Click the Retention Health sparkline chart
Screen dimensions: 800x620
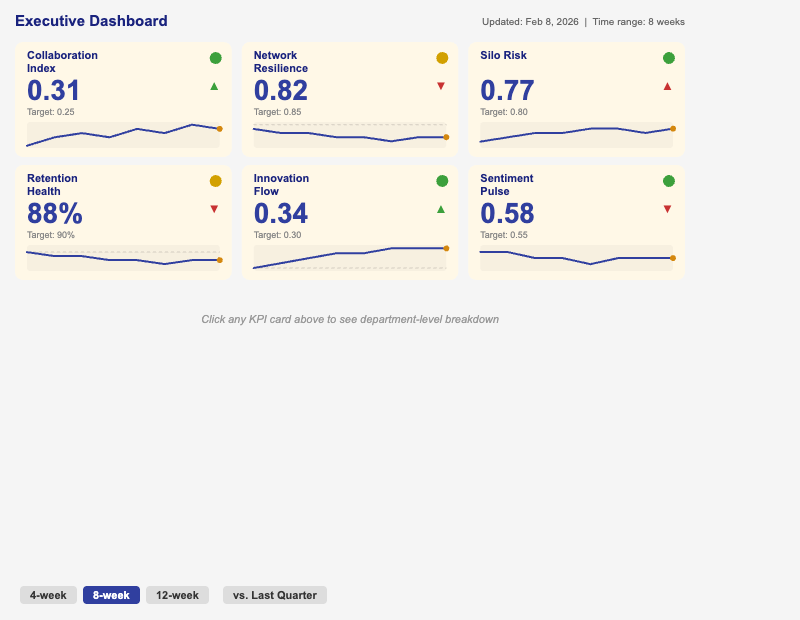pos(123,258)
